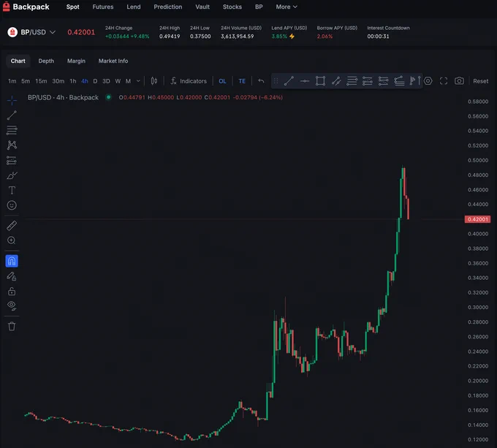
Task: Toggle hide all drawings eye icon
Action: [x=12, y=305]
